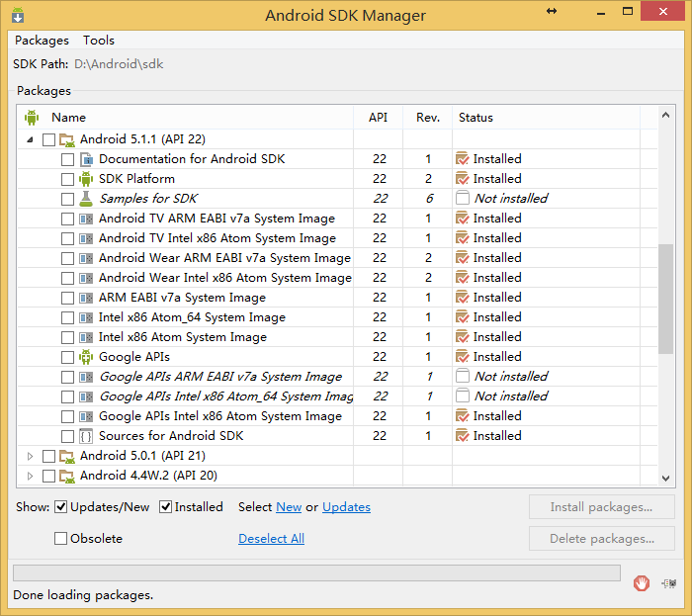The image size is (692, 616).
Task: Click the Android Wear Intel x86 Atom image icon
Action: tap(86, 279)
